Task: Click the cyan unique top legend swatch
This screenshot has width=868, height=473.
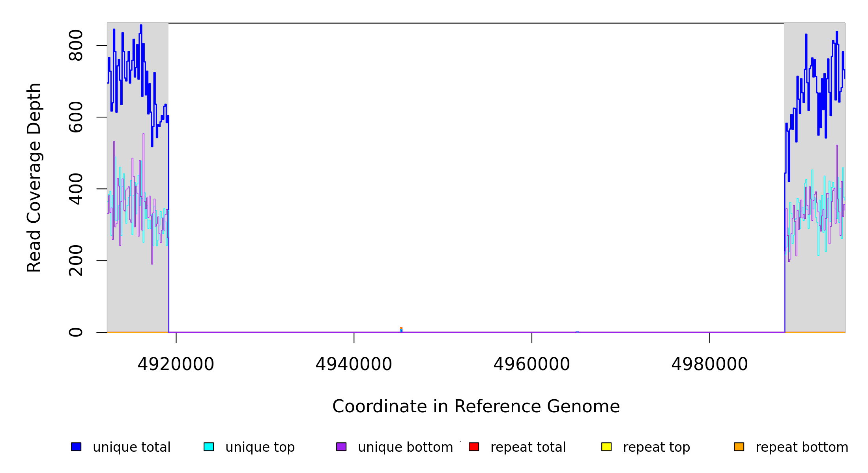Action: click(209, 447)
